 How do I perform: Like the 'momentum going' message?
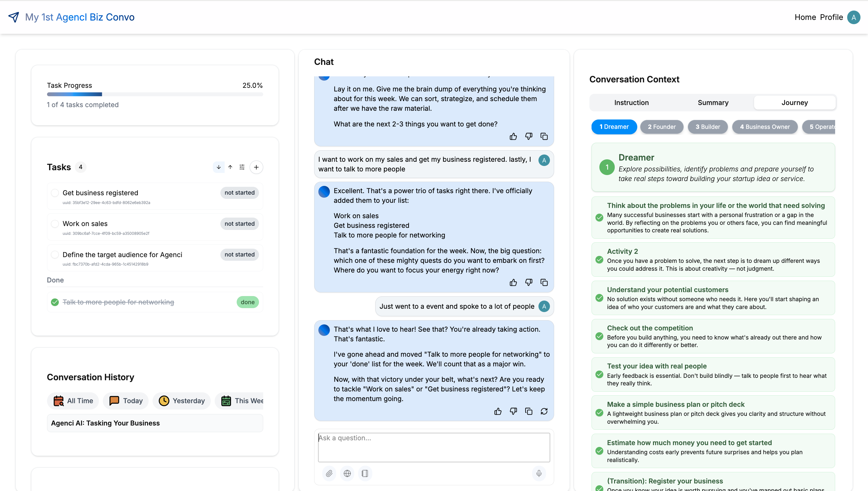click(498, 411)
